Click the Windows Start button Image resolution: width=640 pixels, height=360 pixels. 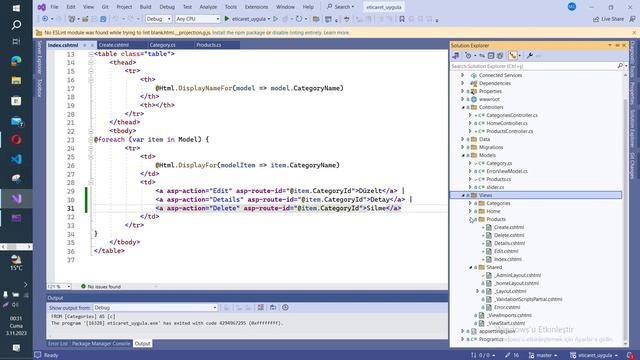point(16,8)
